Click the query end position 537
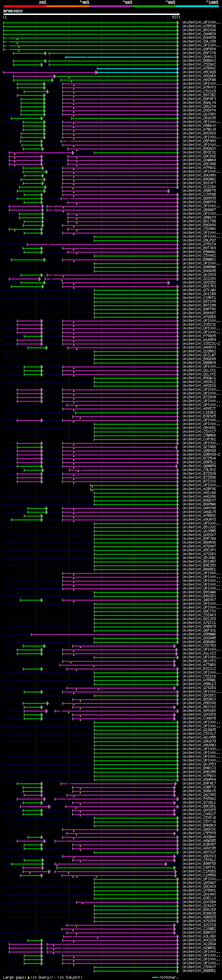This screenshot has height=980, width=222. 175,17
